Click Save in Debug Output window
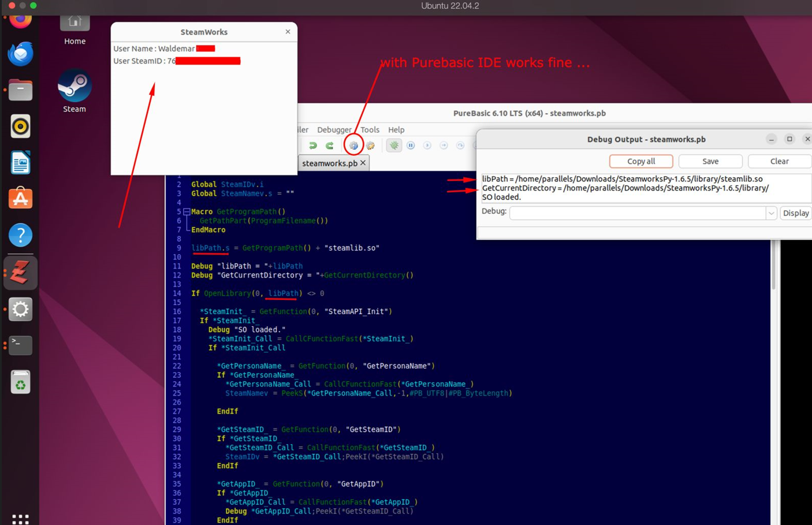This screenshot has height=525, width=812. pyautogui.click(x=710, y=161)
